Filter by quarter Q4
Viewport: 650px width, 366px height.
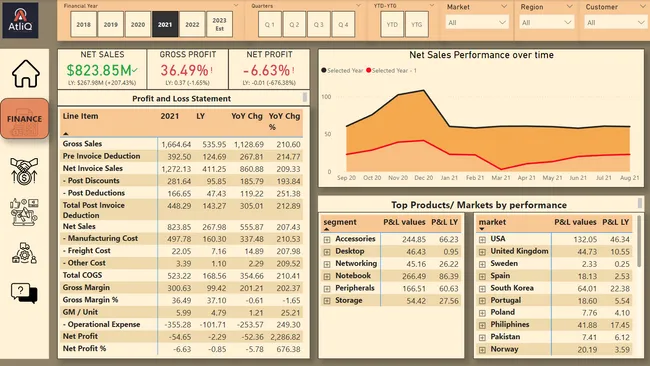[343, 24]
